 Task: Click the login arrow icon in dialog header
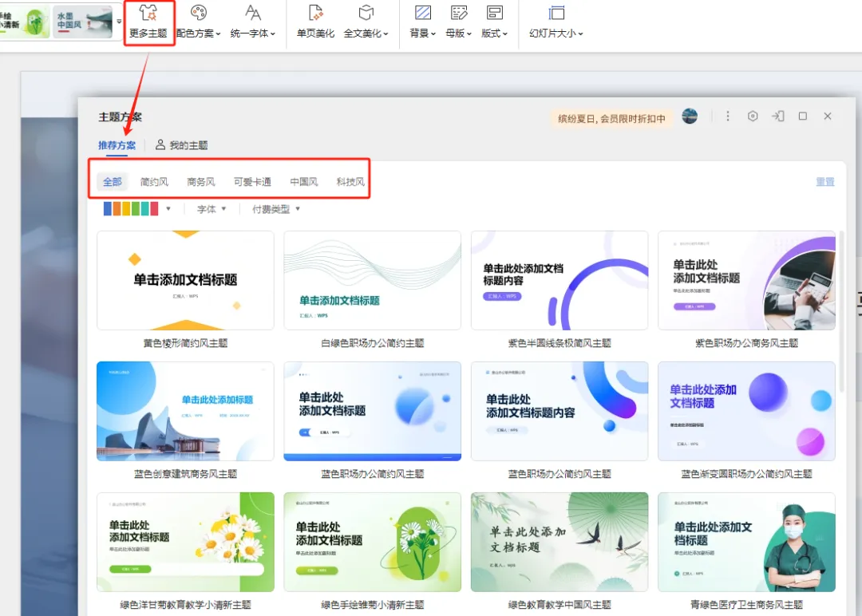[x=777, y=116]
